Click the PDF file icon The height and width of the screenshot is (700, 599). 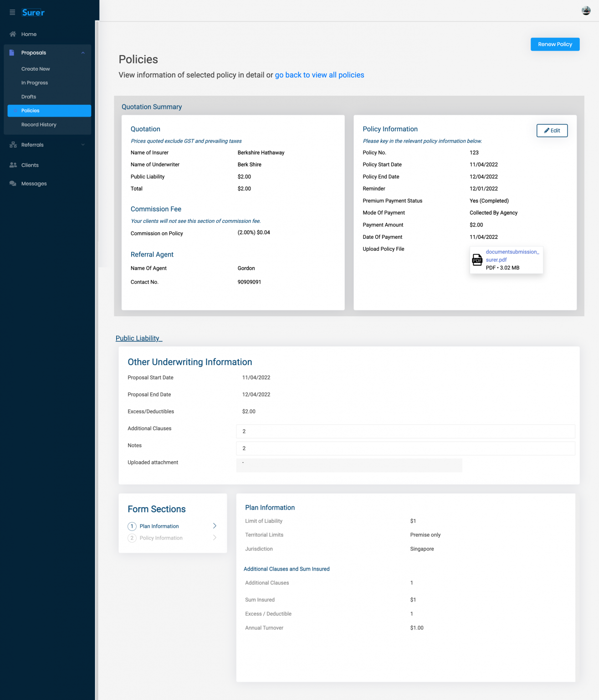click(x=477, y=260)
